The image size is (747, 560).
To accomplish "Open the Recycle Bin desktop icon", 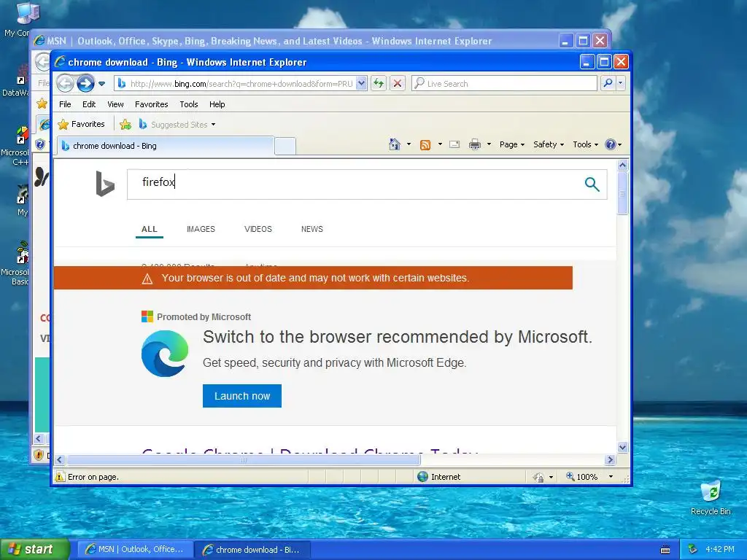I will pyautogui.click(x=711, y=497).
